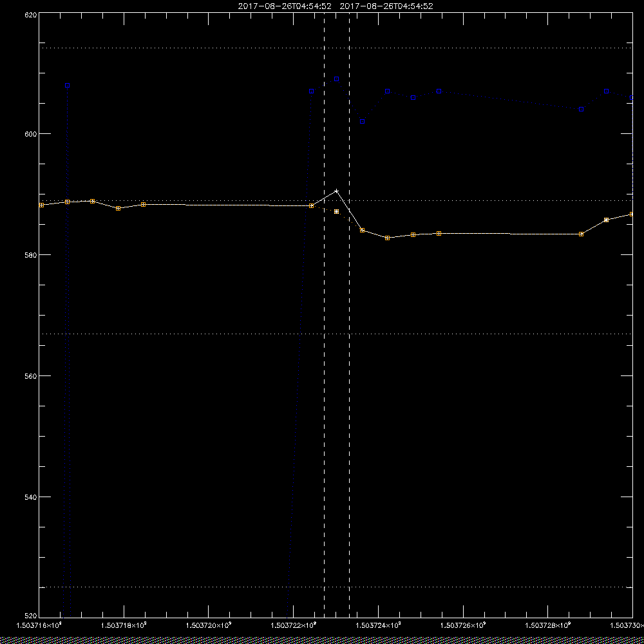
Task: Select the 580 y-axis label
Action: 31,254
